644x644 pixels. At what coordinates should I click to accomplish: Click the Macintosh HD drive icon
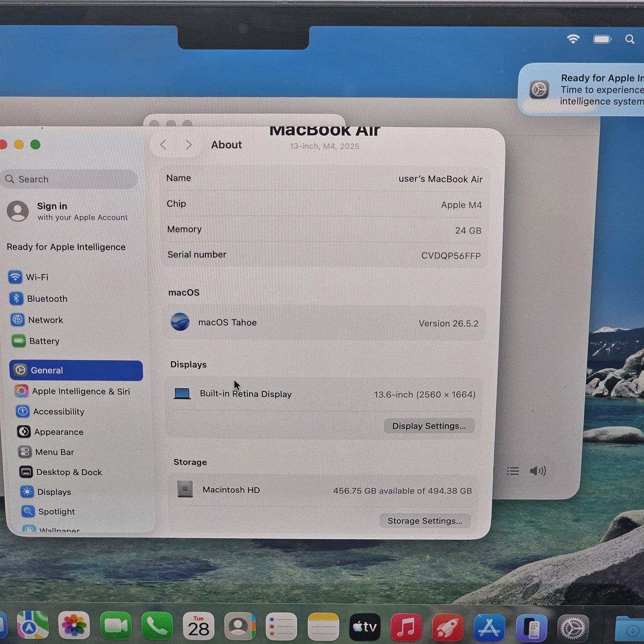(x=185, y=489)
